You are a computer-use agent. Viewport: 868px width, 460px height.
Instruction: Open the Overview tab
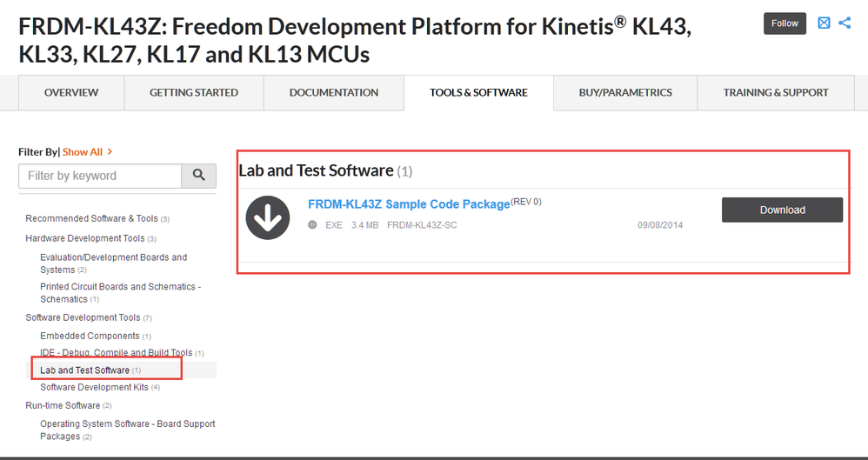[x=71, y=92]
